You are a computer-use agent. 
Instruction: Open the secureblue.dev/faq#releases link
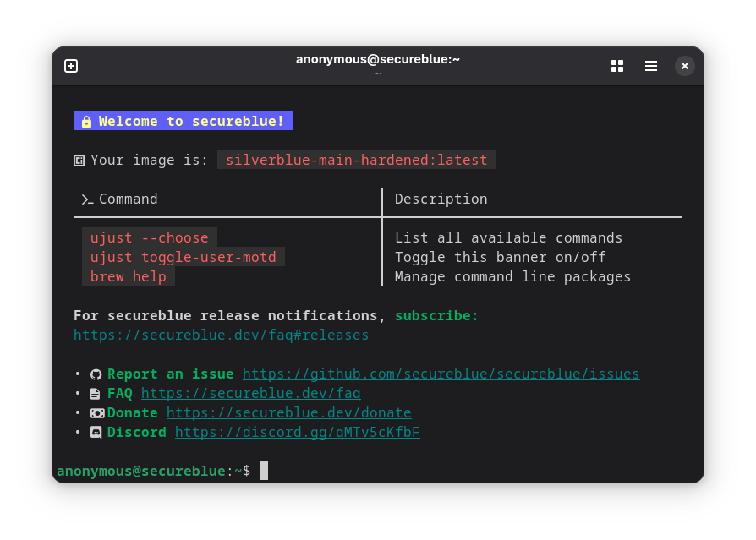pyautogui.click(x=222, y=335)
